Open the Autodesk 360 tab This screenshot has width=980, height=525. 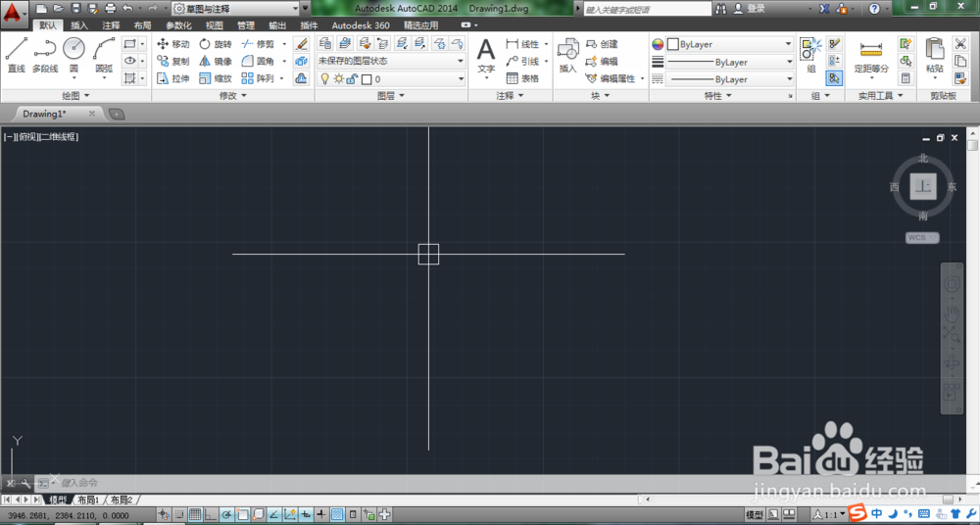[x=361, y=25]
